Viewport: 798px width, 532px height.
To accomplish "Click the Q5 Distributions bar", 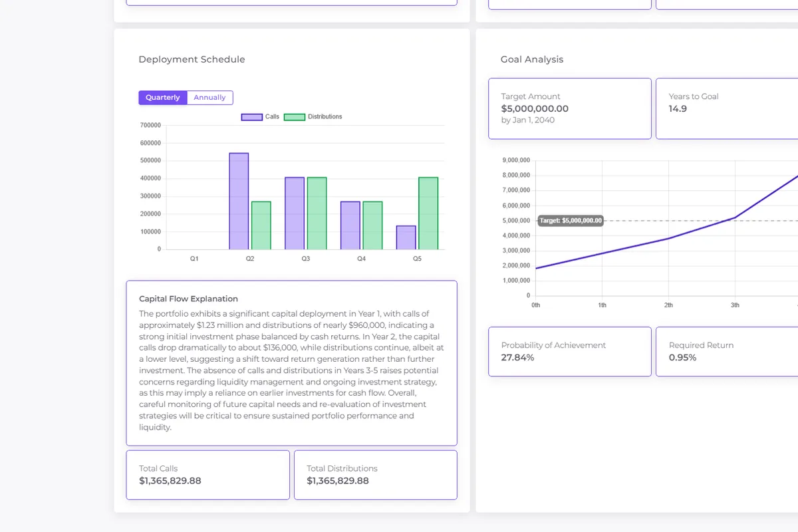I will [428, 213].
